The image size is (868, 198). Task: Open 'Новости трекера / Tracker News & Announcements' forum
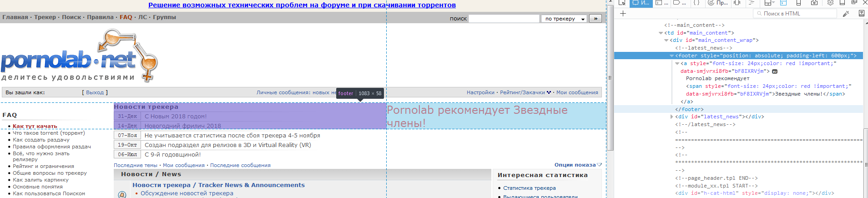[218, 185]
